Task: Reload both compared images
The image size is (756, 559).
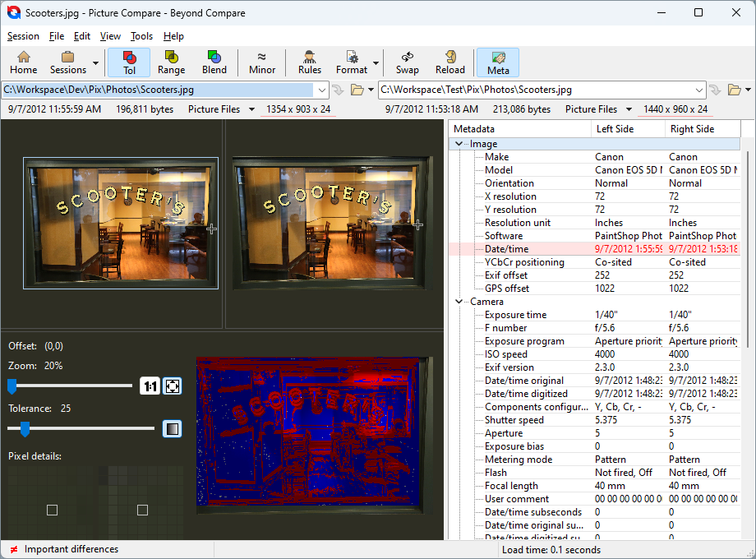Action: click(450, 62)
